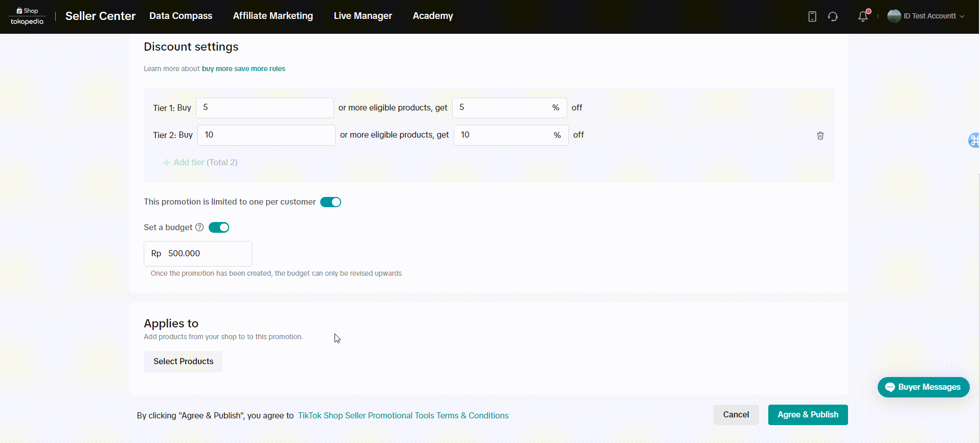Go to Affiliate Marketing

[x=273, y=16]
